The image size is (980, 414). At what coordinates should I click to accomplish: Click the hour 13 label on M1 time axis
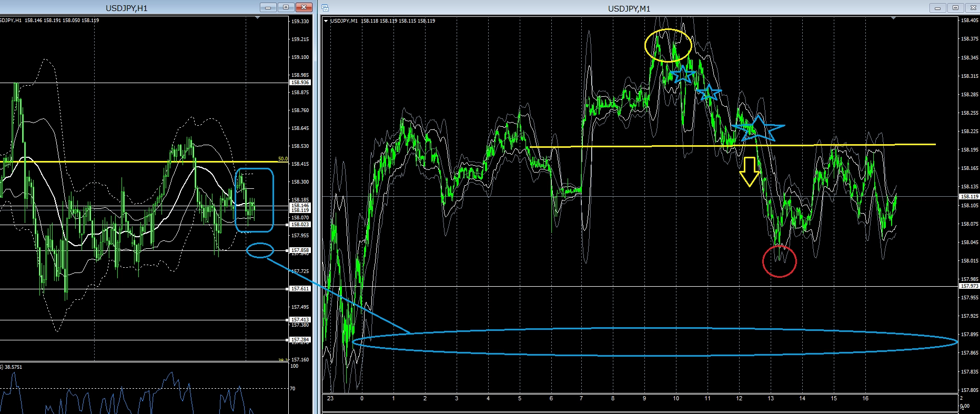[771, 398]
